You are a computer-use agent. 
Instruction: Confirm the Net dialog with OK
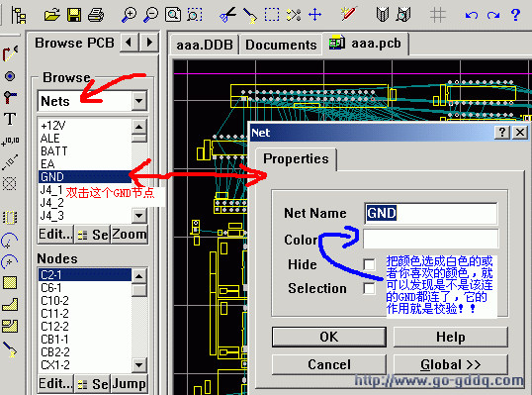coord(328,337)
